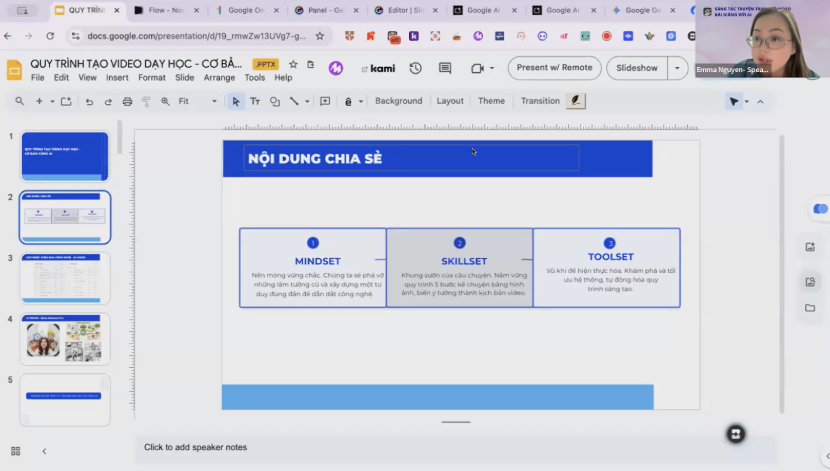Open the Arrange menu
Viewport: 830px width, 471px height.
pos(219,78)
